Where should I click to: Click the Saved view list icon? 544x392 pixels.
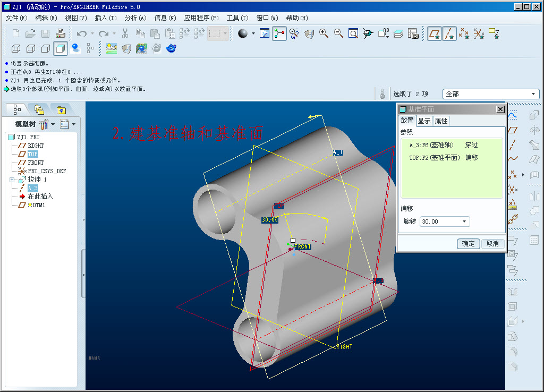coord(384,33)
